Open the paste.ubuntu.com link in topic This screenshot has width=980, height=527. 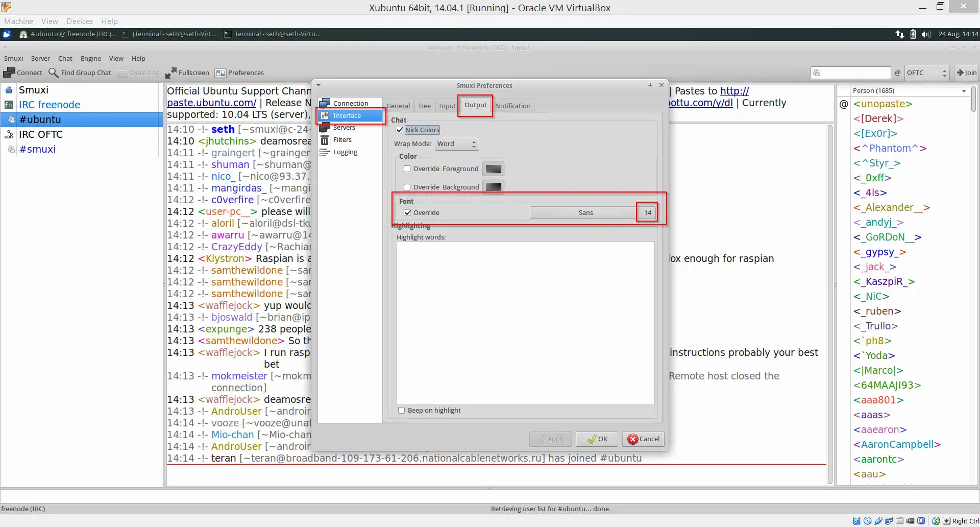[212, 103]
